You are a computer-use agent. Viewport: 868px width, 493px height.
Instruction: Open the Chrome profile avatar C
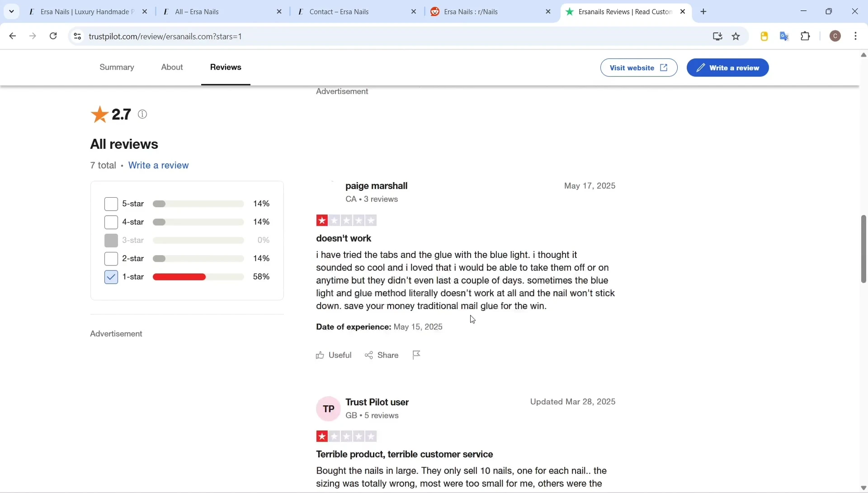coord(836,36)
